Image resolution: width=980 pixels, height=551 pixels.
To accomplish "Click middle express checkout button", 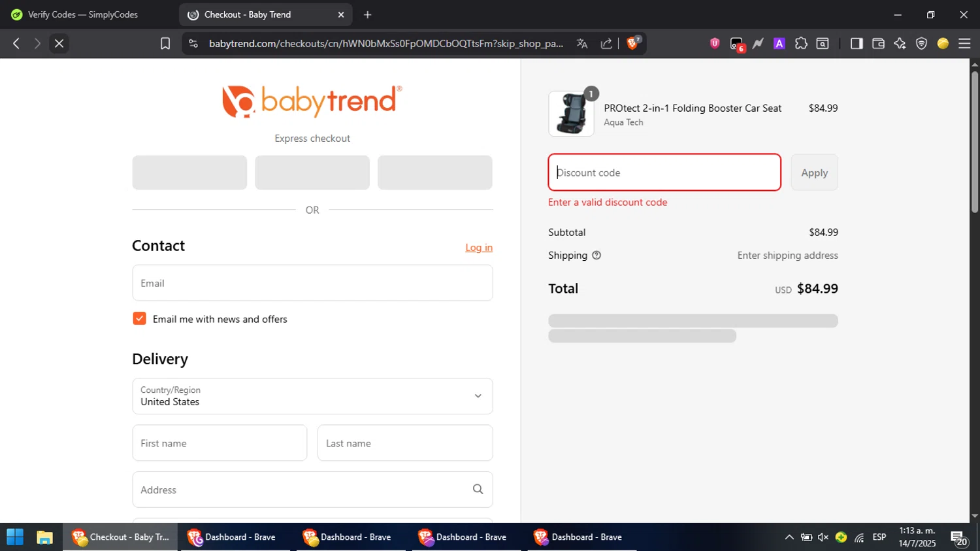I will (312, 173).
